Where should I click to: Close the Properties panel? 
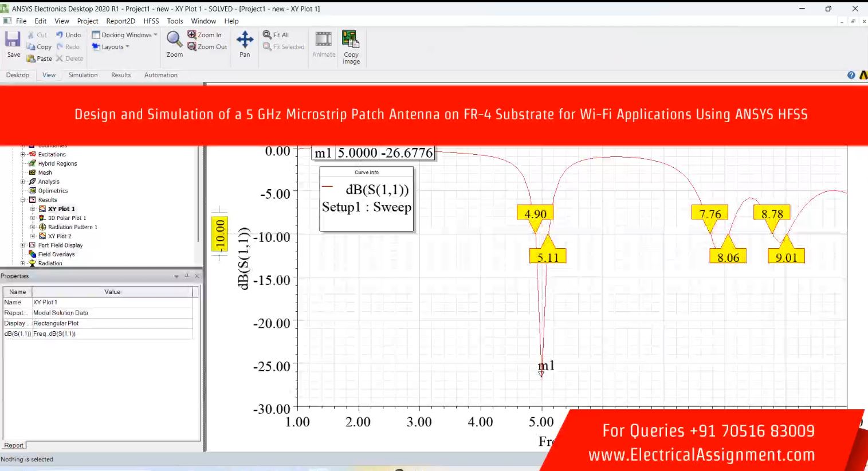197,276
